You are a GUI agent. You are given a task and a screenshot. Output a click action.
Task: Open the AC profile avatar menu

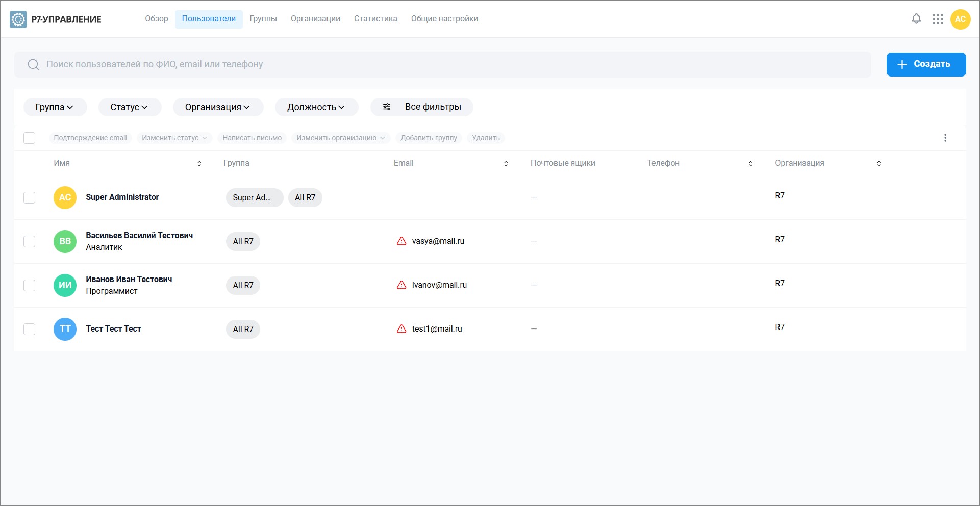tap(960, 19)
